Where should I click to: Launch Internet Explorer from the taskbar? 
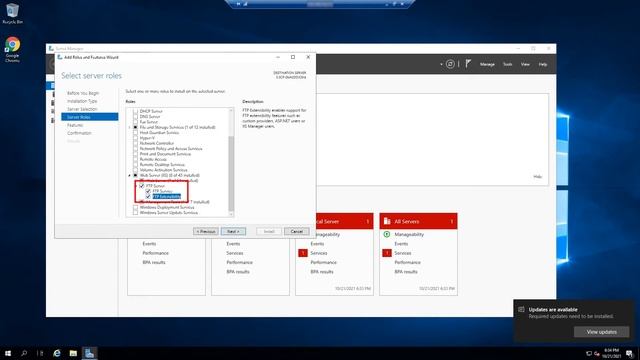[x=57, y=353]
